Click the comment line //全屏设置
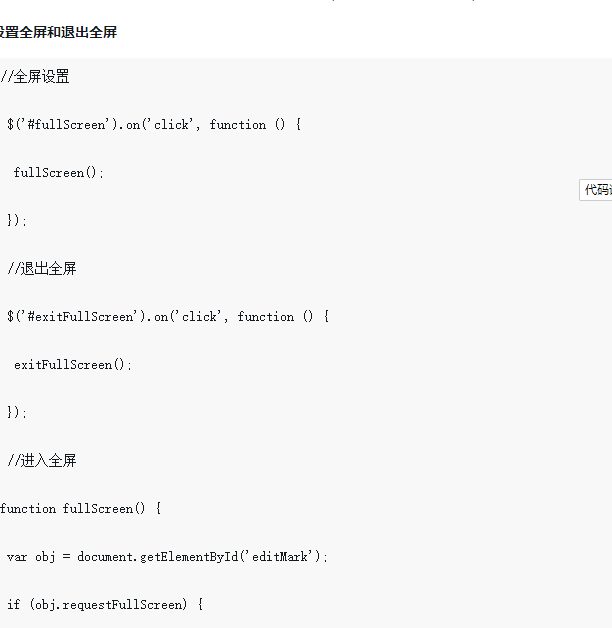 [x=35, y=76]
